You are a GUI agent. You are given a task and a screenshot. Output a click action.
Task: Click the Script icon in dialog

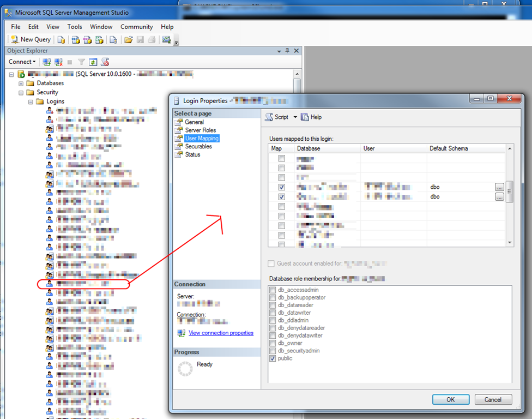tap(269, 117)
